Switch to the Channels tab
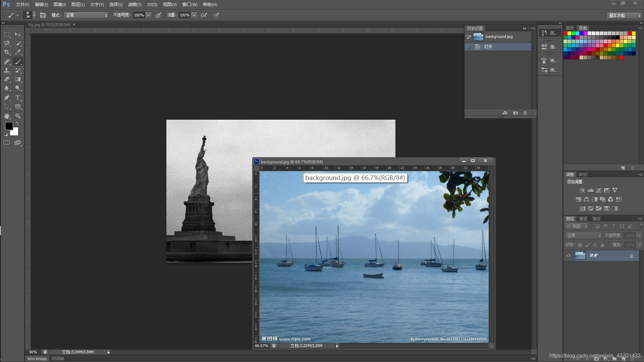This screenshot has width=644, height=362. point(583,219)
